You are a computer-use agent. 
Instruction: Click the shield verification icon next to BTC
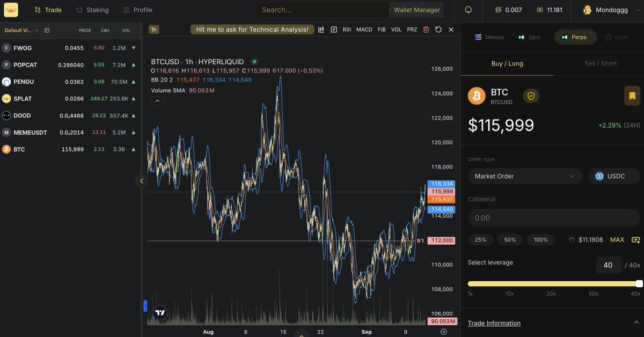[x=531, y=96]
